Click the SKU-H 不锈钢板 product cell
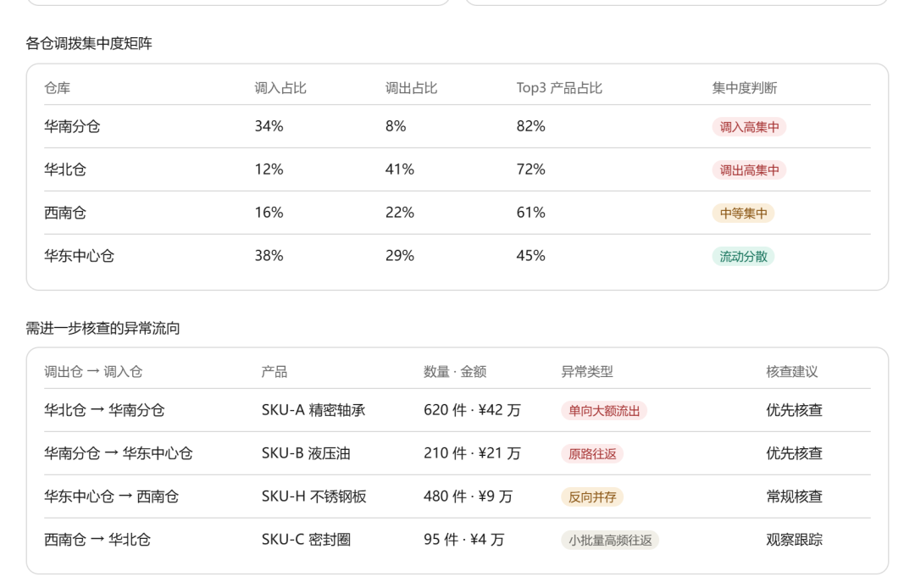The width and height of the screenshot is (915, 588). [314, 497]
